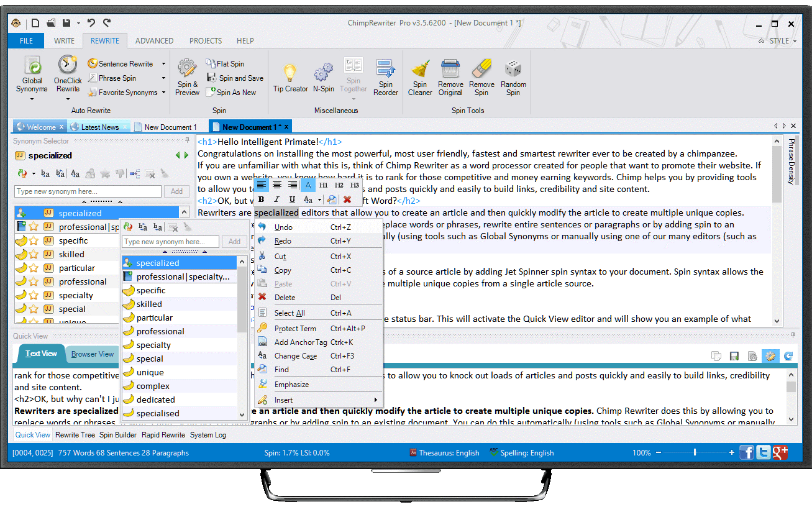Click the New document icon in quick access

point(36,23)
